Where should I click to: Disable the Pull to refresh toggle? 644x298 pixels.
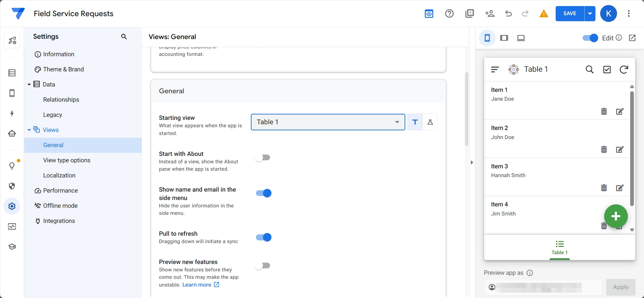264,237
